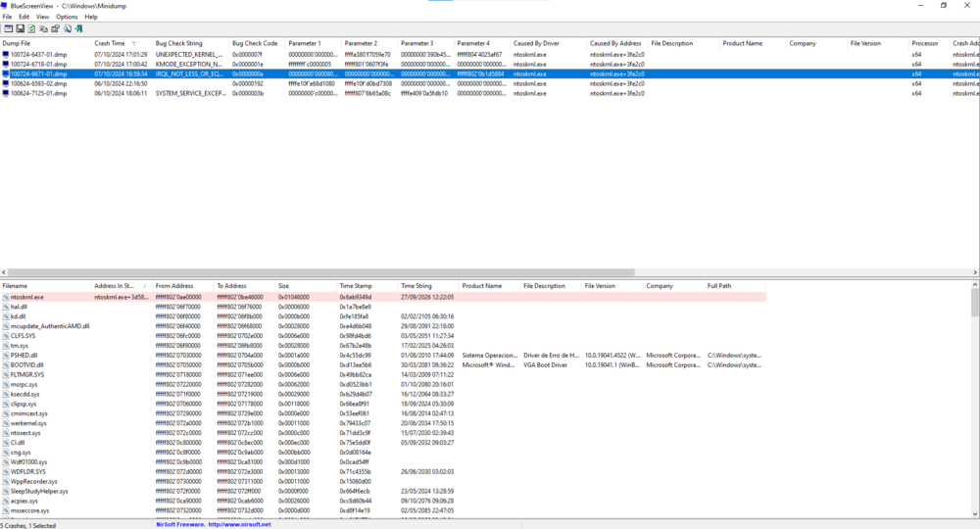Open the Options menu

[x=67, y=17]
